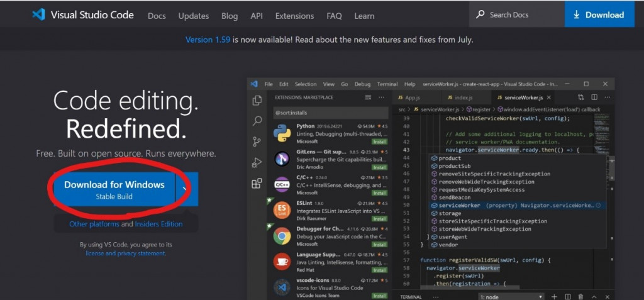Click the C/C++ extension icon
644x300 pixels.
(282, 184)
